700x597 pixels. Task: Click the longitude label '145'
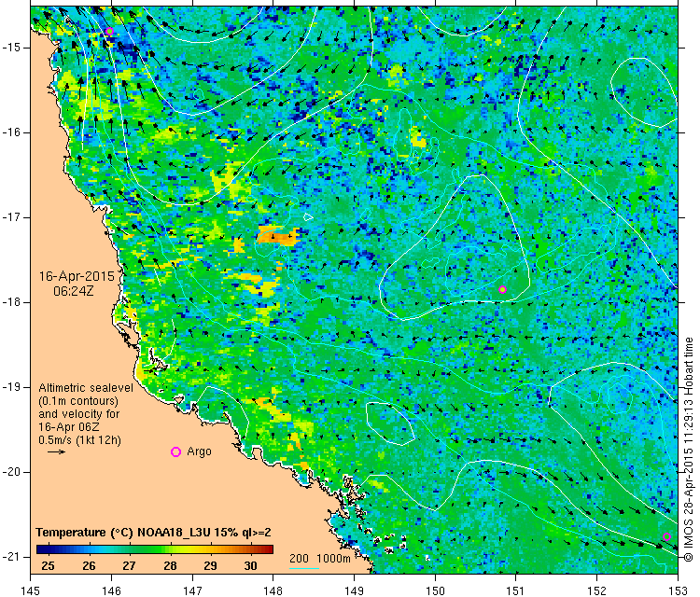point(31,590)
